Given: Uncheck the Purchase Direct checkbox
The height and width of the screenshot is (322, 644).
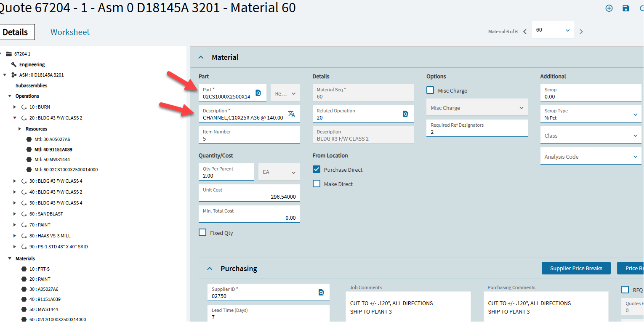Looking at the screenshot, I should (317, 170).
